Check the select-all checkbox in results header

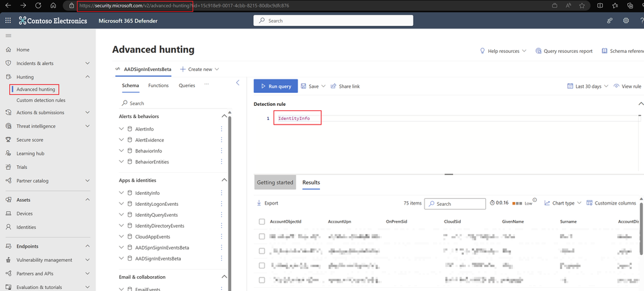(261, 221)
